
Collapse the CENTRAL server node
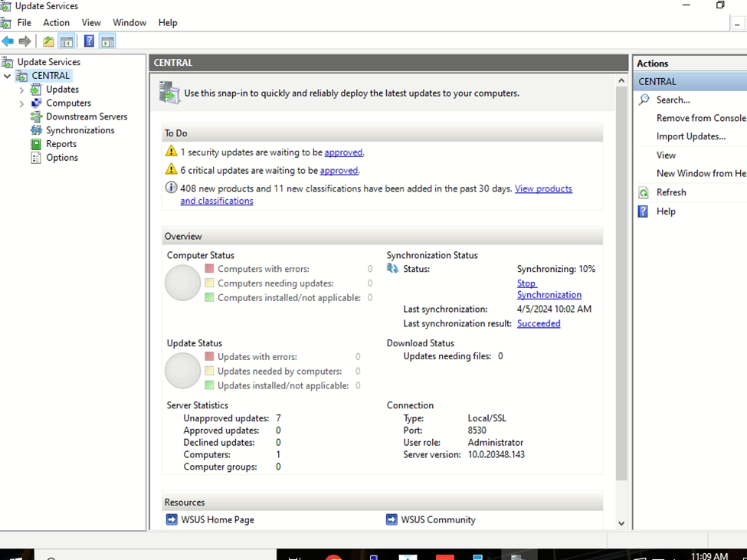[x=8, y=76]
